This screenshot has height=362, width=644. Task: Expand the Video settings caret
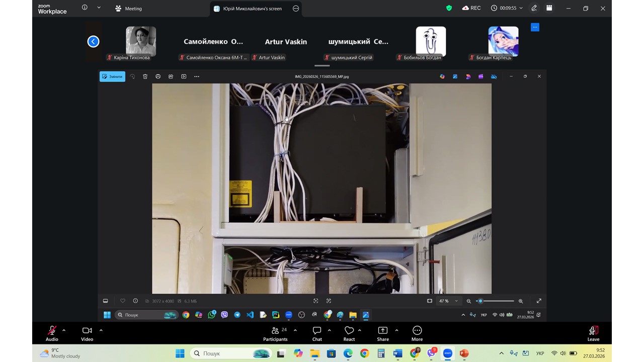tap(101, 330)
